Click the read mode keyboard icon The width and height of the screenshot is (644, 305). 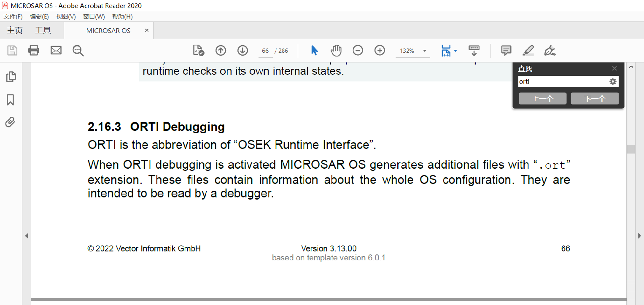474,51
